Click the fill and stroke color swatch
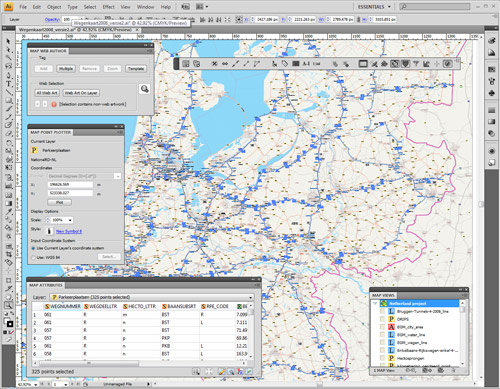 (x=8, y=322)
